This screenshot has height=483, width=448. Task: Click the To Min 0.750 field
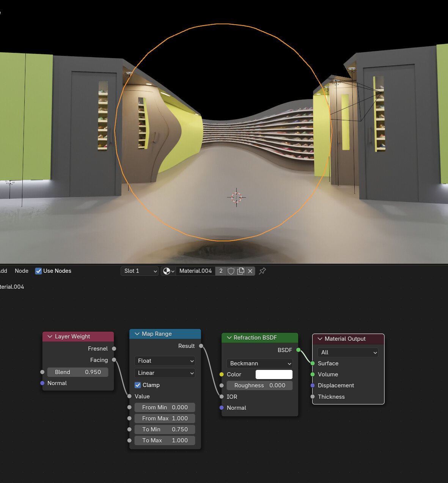point(165,430)
